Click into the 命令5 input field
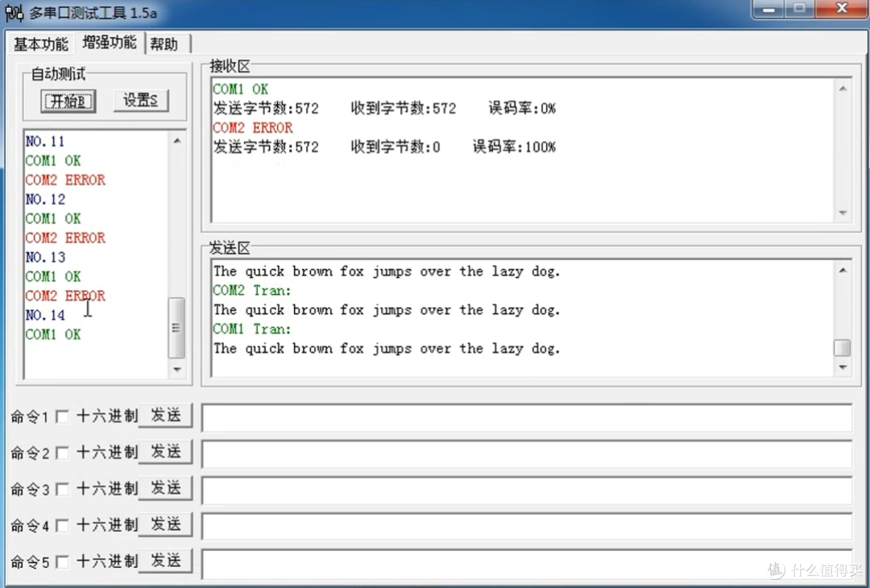Viewport: 870px width, 588px height. 527,564
